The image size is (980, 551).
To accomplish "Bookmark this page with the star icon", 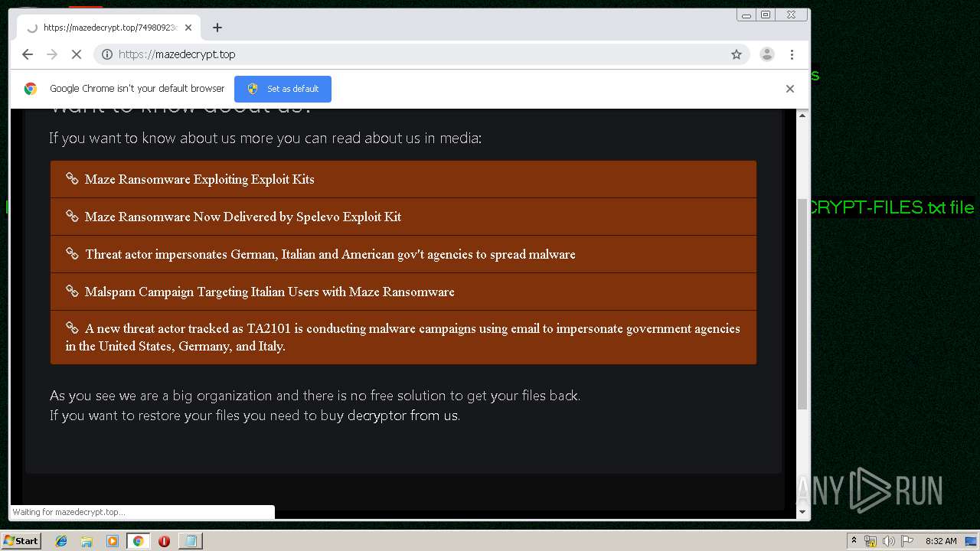I will 737,54.
